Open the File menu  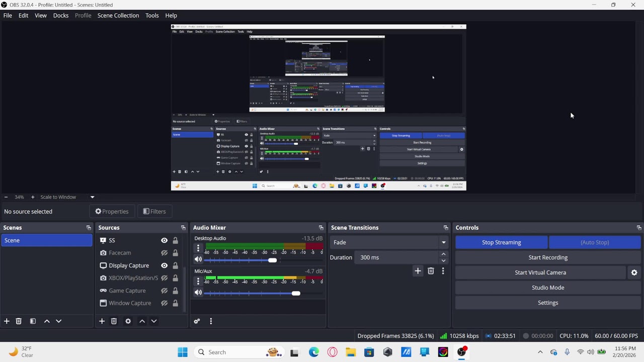[x=8, y=16]
